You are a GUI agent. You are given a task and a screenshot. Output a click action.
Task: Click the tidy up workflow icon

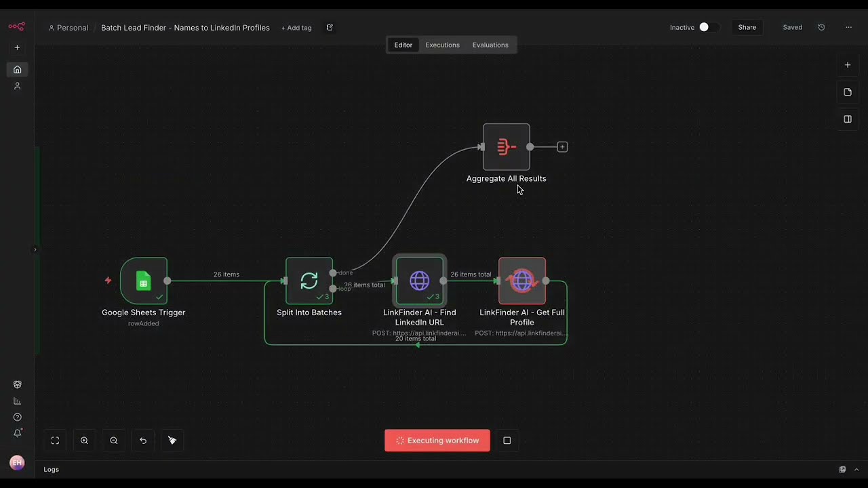[172, 441]
